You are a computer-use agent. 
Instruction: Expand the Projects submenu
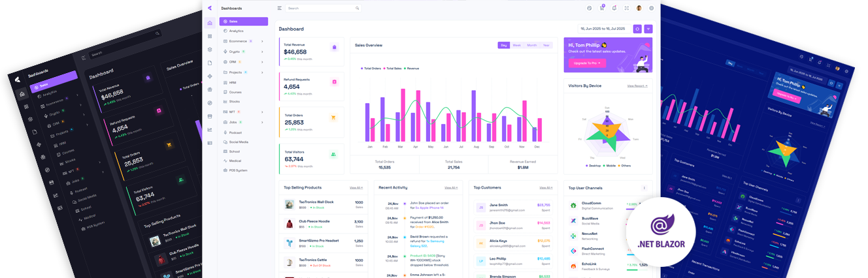tap(262, 72)
